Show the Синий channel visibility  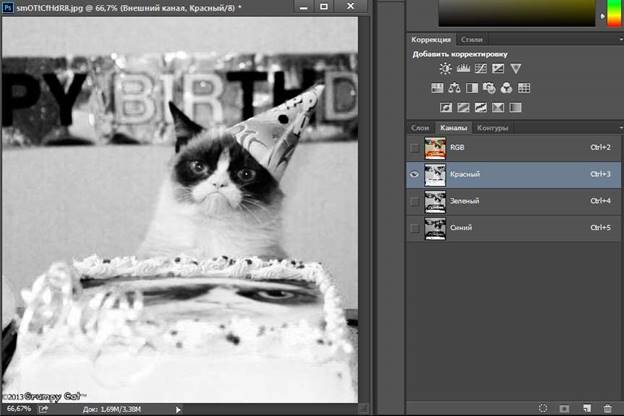click(x=415, y=228)
